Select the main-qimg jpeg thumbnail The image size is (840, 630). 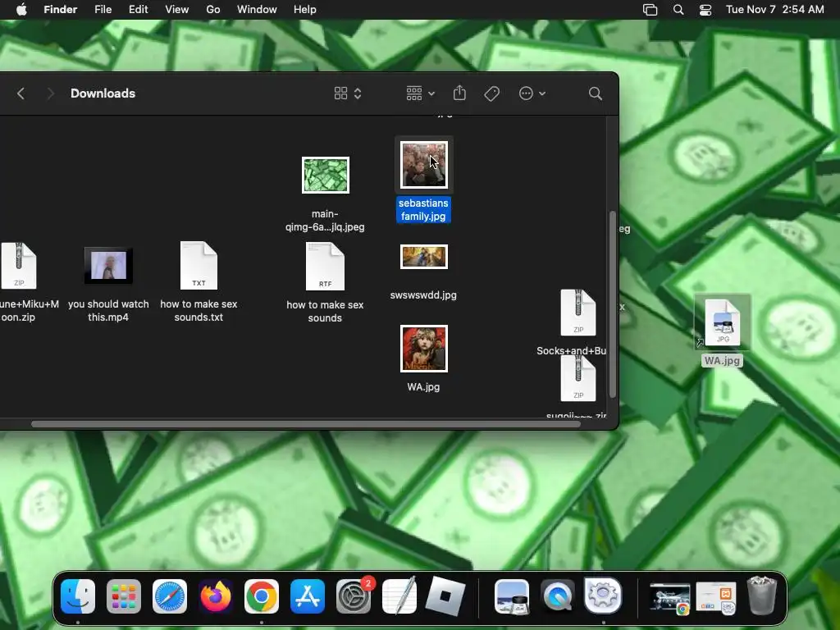(325, 176)
